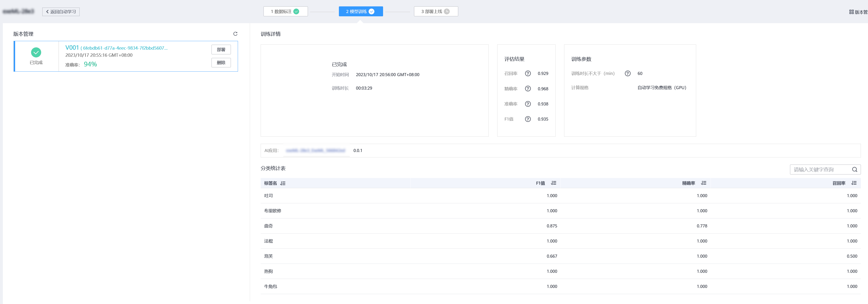Click the help icon next to 召回率
Viewport: 868px width, 304px height.
tap(528, 74)
